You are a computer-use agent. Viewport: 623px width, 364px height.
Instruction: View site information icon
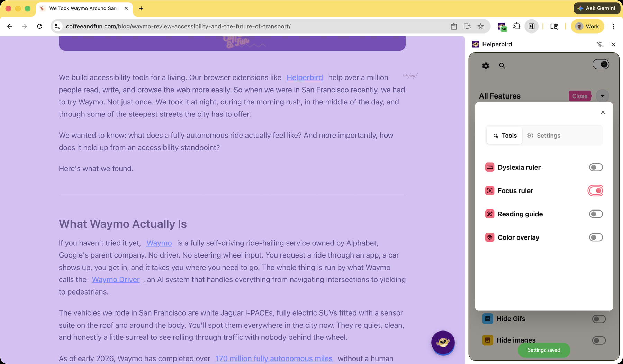(x=58, y=26)
